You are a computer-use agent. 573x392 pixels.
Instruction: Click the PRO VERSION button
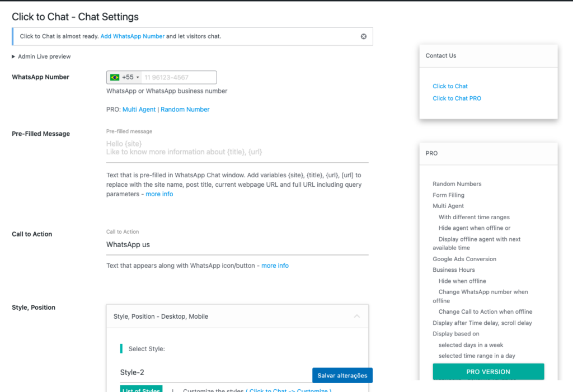point(488,372)
